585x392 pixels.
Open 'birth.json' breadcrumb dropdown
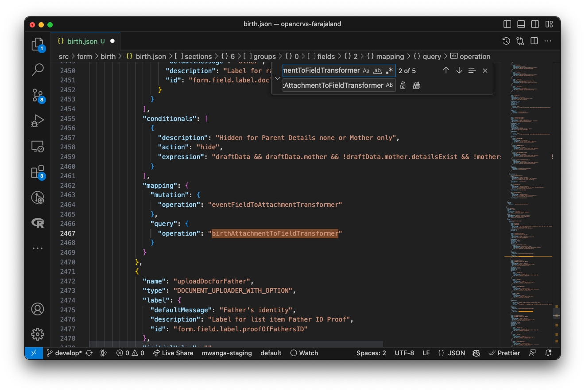(146, 56)
